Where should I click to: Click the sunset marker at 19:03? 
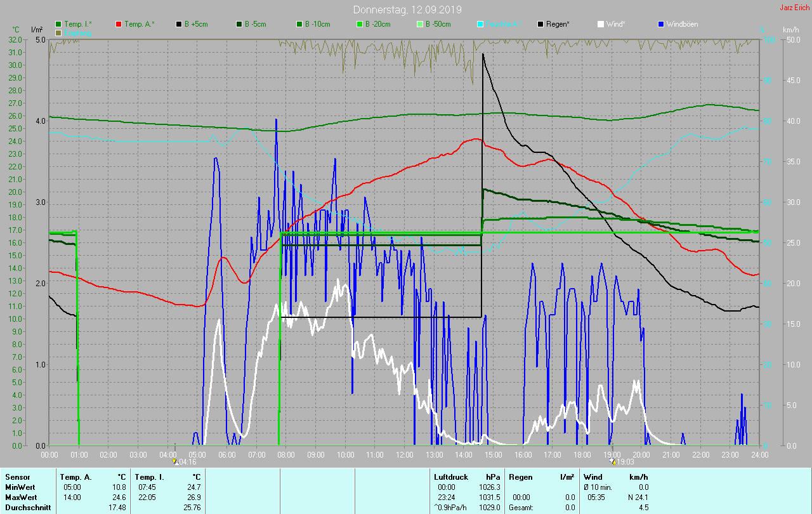pos(613,461)
